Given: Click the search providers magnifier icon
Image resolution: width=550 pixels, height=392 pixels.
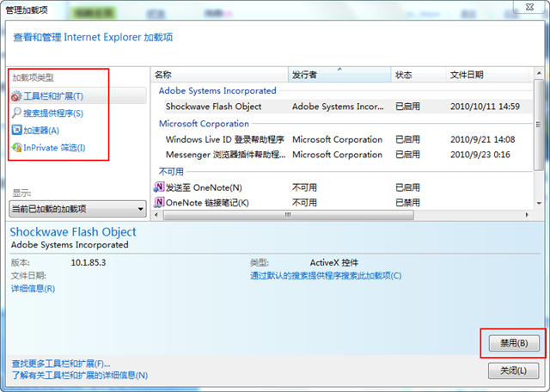Looking at the screenshot, I should 16,113.
